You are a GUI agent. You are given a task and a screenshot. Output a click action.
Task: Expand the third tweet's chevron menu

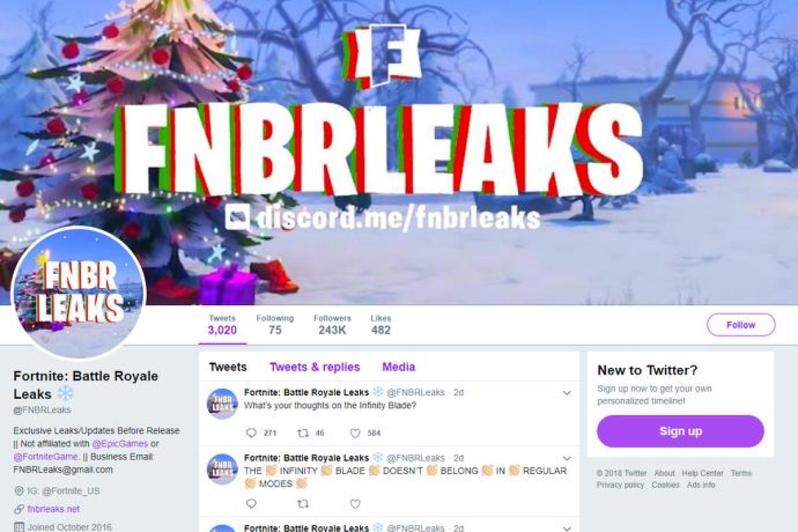click(567, 527)
